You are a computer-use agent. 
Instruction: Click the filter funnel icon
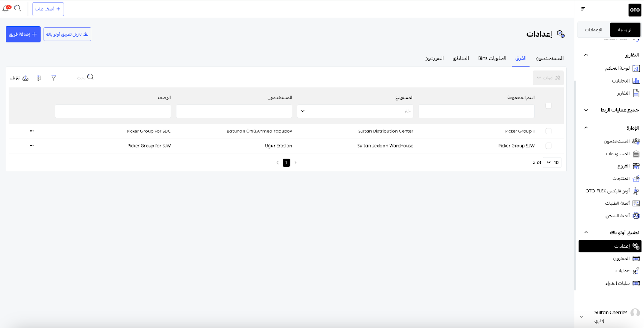point(54,78)
